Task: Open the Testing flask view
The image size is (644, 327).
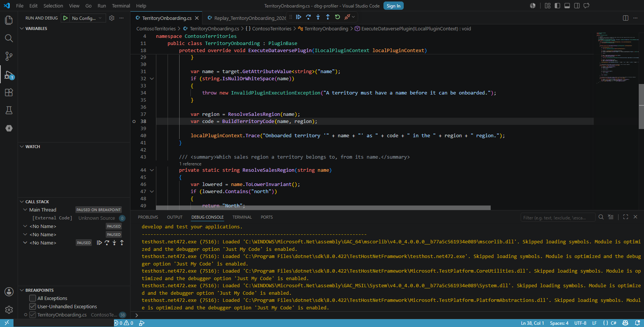Action: [x=9, y=110]
